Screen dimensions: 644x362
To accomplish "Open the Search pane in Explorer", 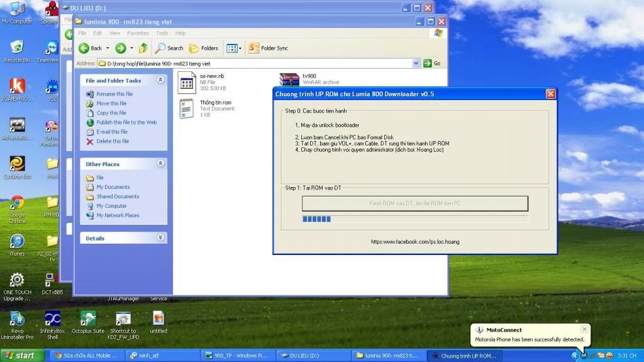I will 169,48.
